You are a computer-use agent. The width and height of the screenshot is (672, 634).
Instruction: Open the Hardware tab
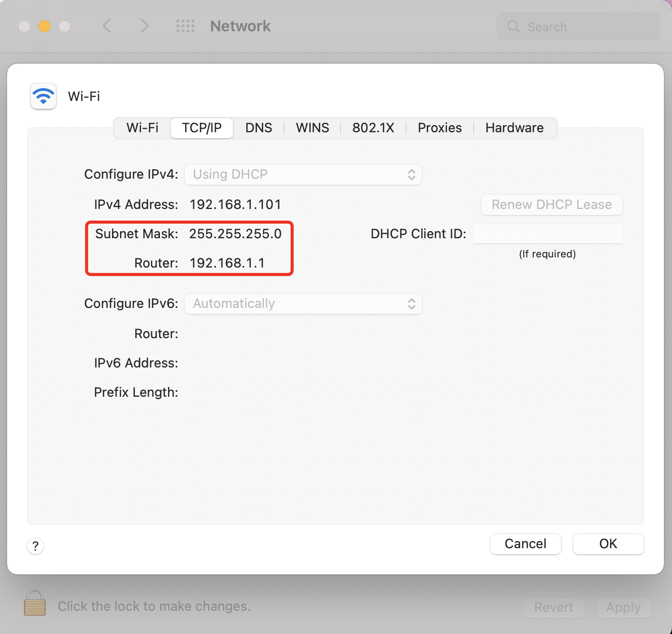tap(514, 128)
